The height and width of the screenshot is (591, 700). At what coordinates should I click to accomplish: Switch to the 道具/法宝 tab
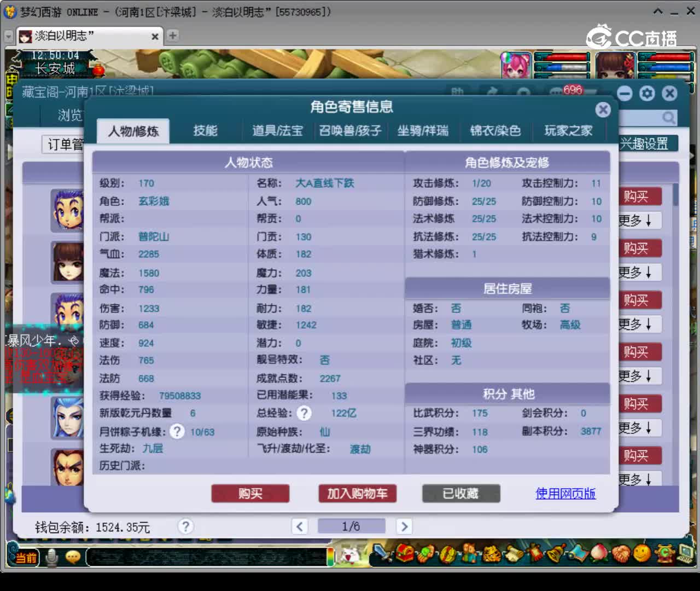pyautogui.click(x=277, y=130)
